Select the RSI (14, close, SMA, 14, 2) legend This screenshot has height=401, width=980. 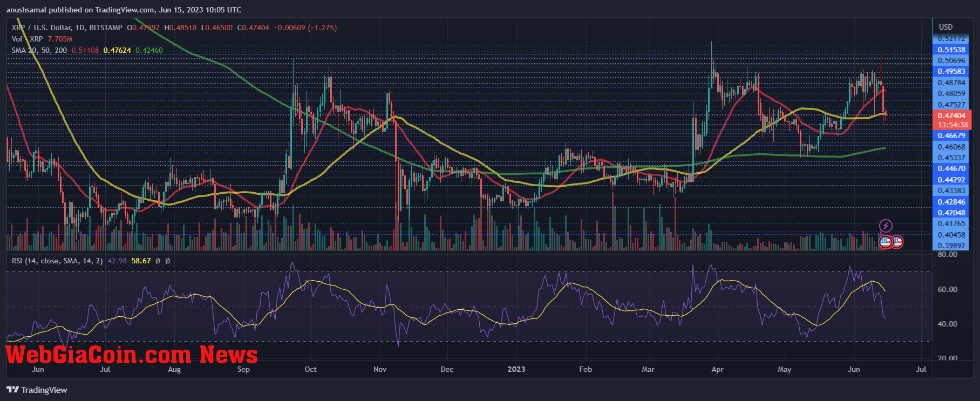click(57, 261)
